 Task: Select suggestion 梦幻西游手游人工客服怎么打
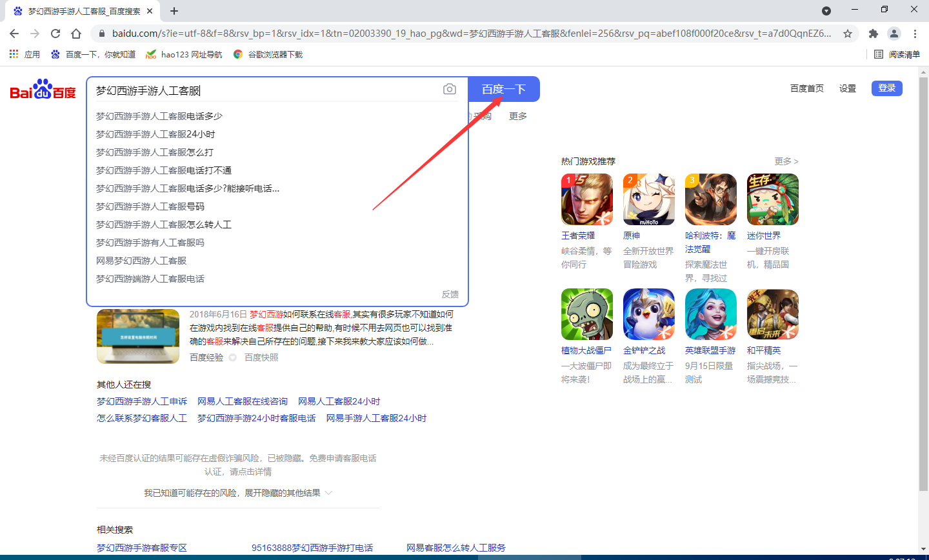(x=155, y=152)
